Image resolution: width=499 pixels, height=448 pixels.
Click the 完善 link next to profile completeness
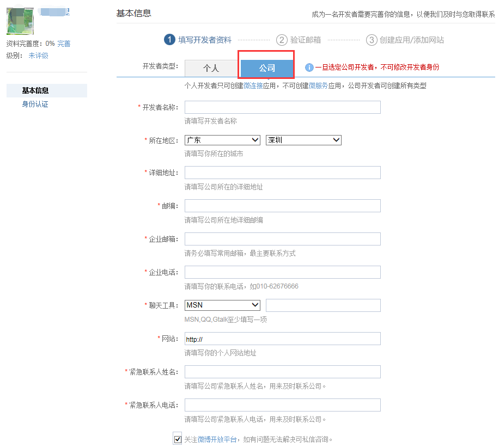pyautogui.click(x=64, y=44)
